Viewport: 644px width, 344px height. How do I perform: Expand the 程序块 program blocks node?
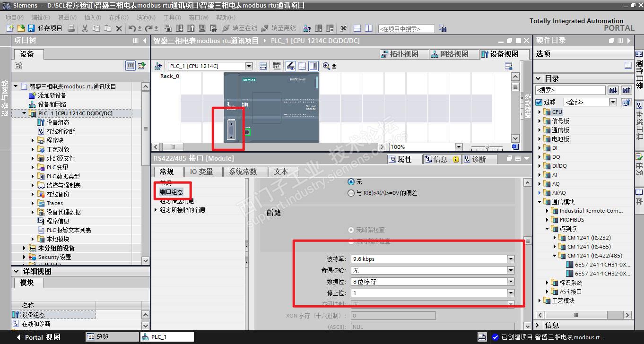click(x=33, y=140)
